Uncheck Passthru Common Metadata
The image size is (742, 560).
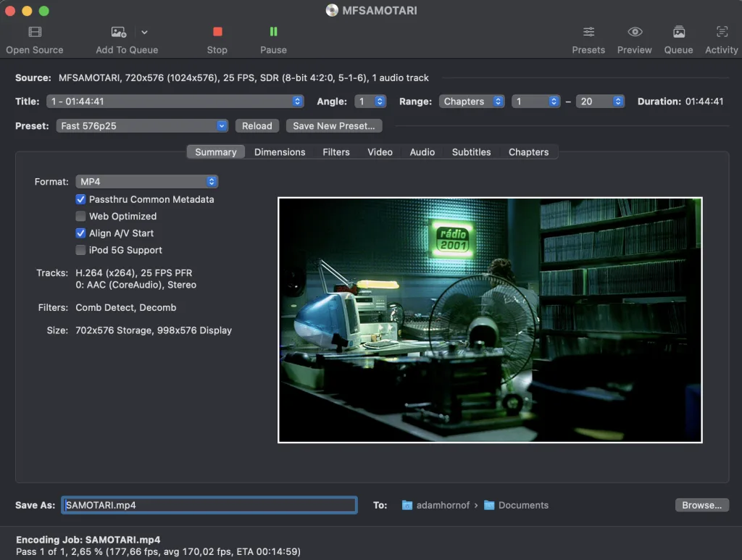click(x=80, y=200)
